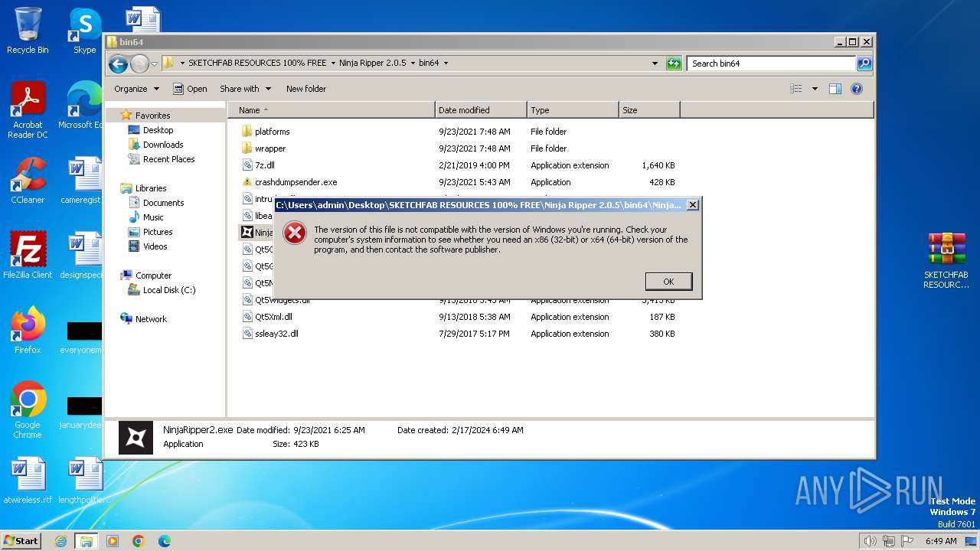Expand the Share with dropdown
Screen dimensions: 980x551
click(245, 89)
